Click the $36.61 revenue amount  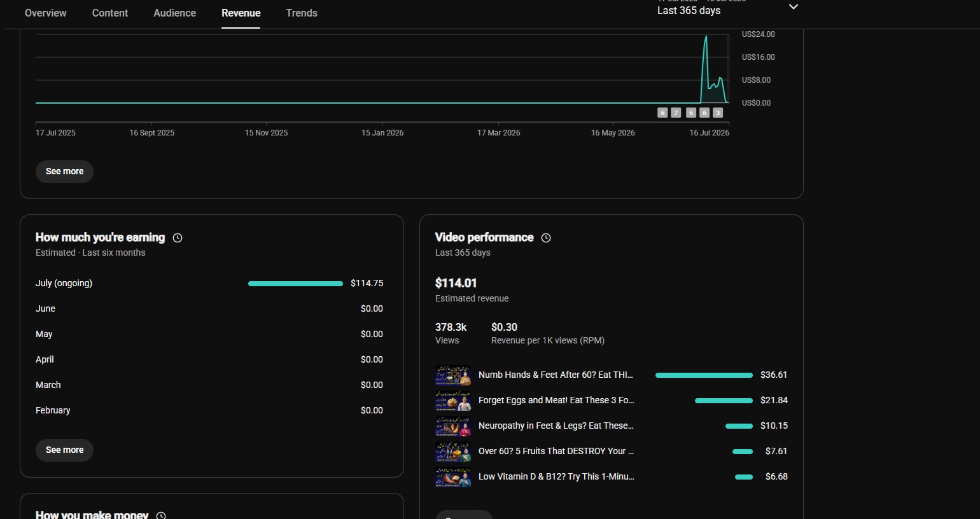pos(774,375)
